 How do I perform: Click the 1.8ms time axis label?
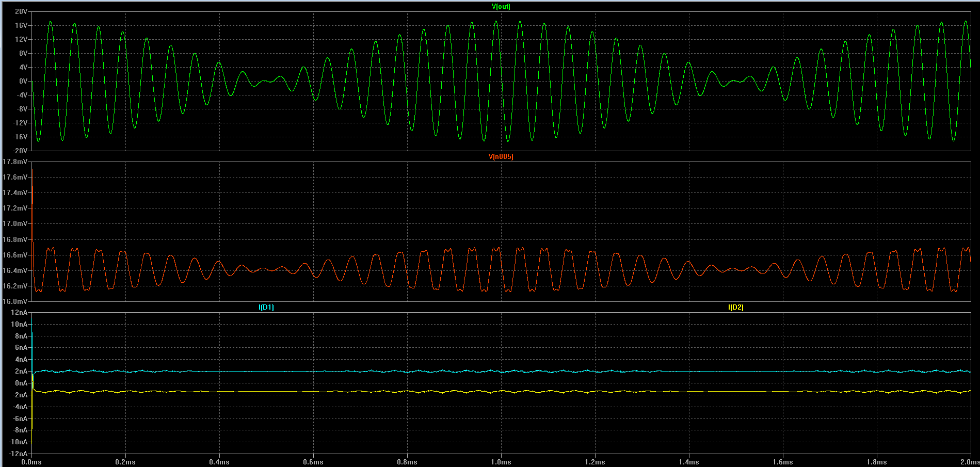point(877,462)
